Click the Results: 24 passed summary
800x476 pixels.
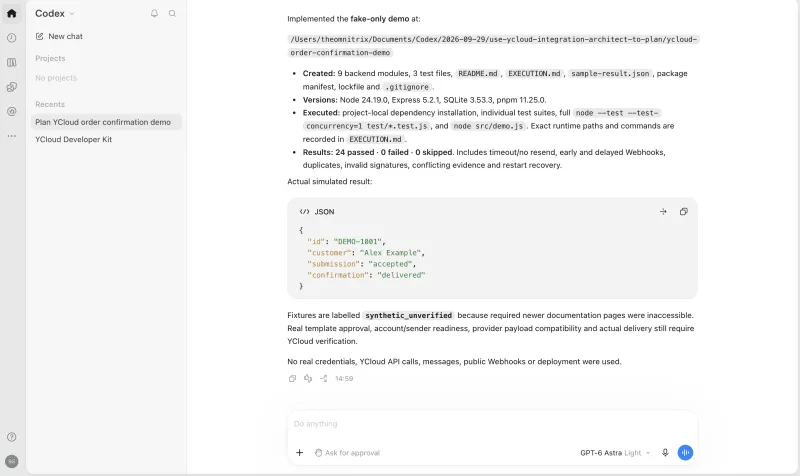click(378, 152)
